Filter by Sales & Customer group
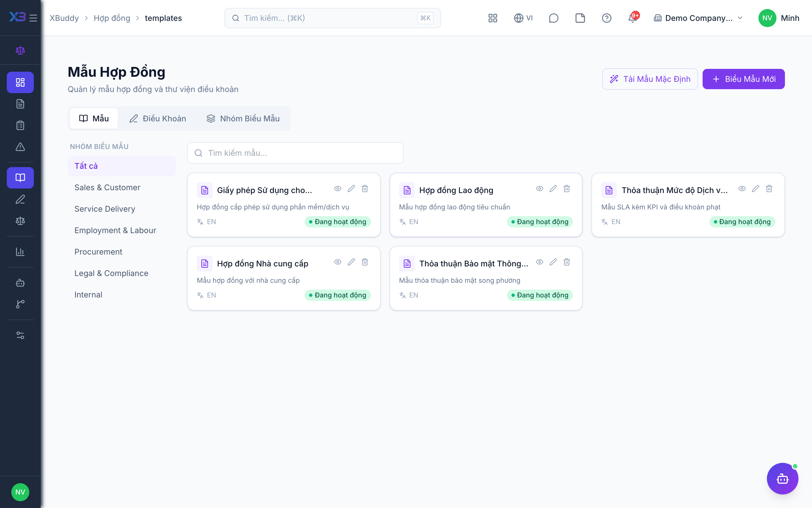This screenshot has width=812, height=508. click(x=122, y=187)
